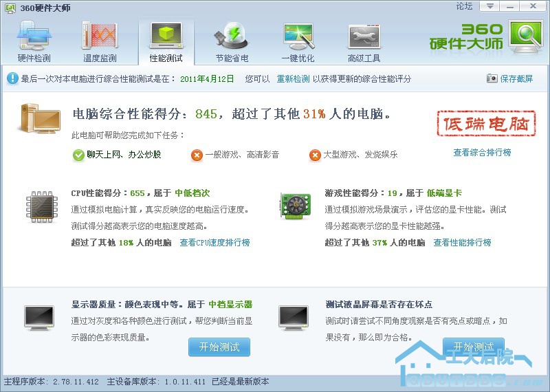Click the 360硬件大师 title bar app icon
This screenshot has width=550, height=392.
pyautogui.click(x=10, y=8)
